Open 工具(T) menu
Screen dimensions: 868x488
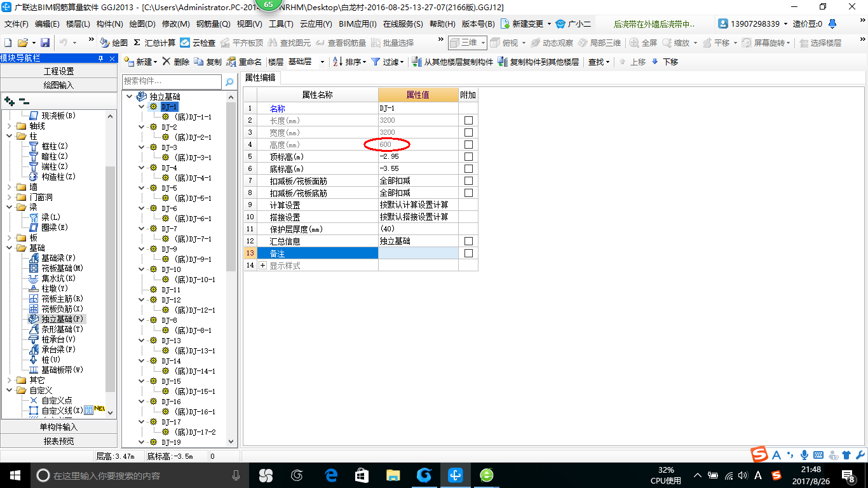click(281, 24)
